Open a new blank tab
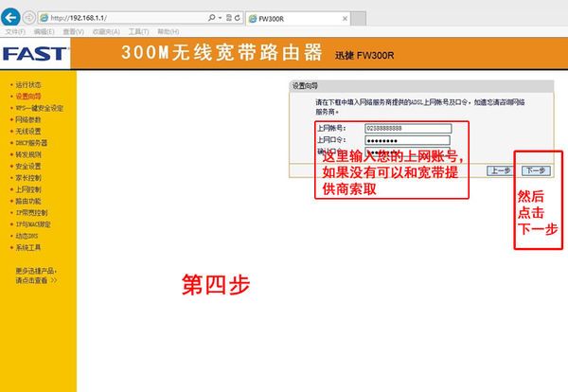 pos(358,19)
